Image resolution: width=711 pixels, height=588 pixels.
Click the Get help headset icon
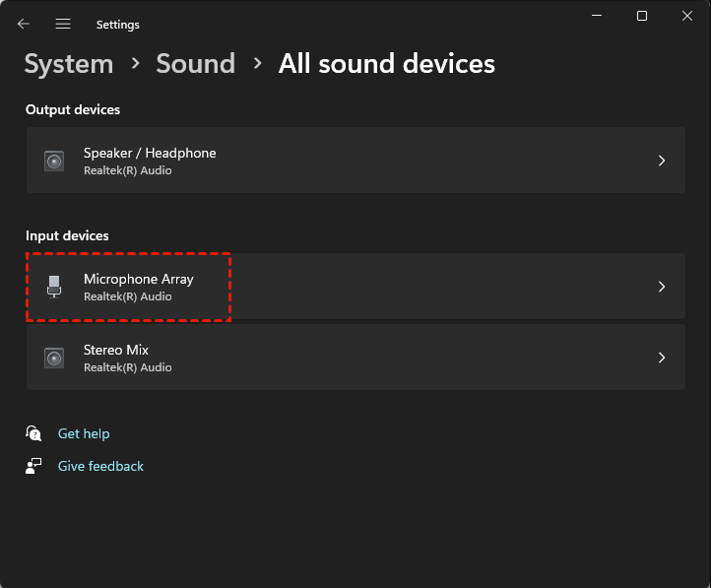[x=34, y=433]
